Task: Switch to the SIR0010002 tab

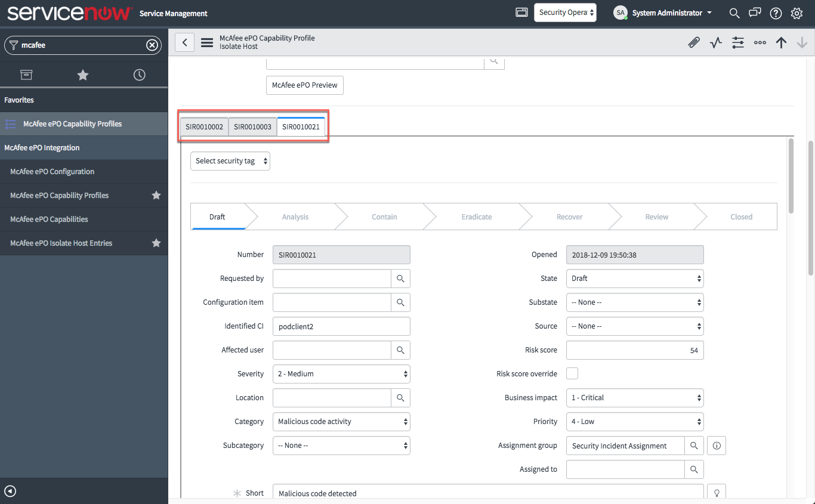Action: pyautogui.click(x=204, y=127)
